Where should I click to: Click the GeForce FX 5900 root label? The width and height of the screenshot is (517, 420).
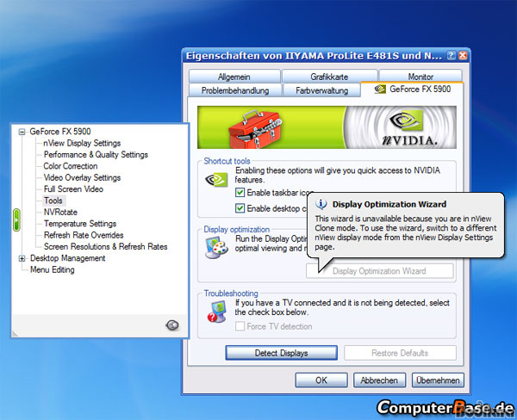pos(60,132)
